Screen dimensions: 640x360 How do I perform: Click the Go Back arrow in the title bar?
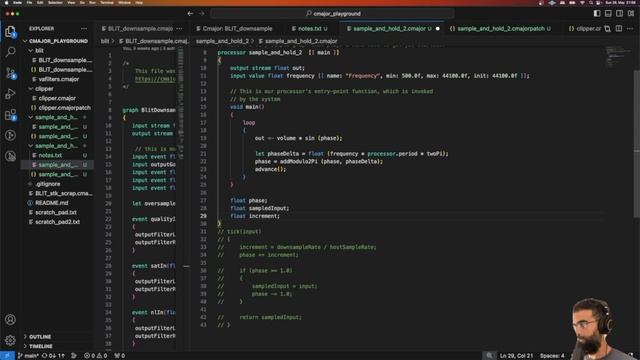(190, 13)
